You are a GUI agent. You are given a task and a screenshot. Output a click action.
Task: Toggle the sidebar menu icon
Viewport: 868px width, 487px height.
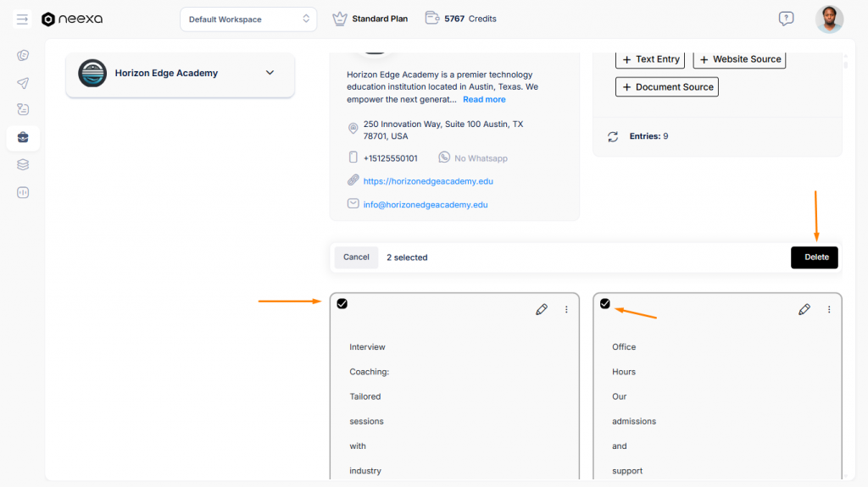coord(23,19)
